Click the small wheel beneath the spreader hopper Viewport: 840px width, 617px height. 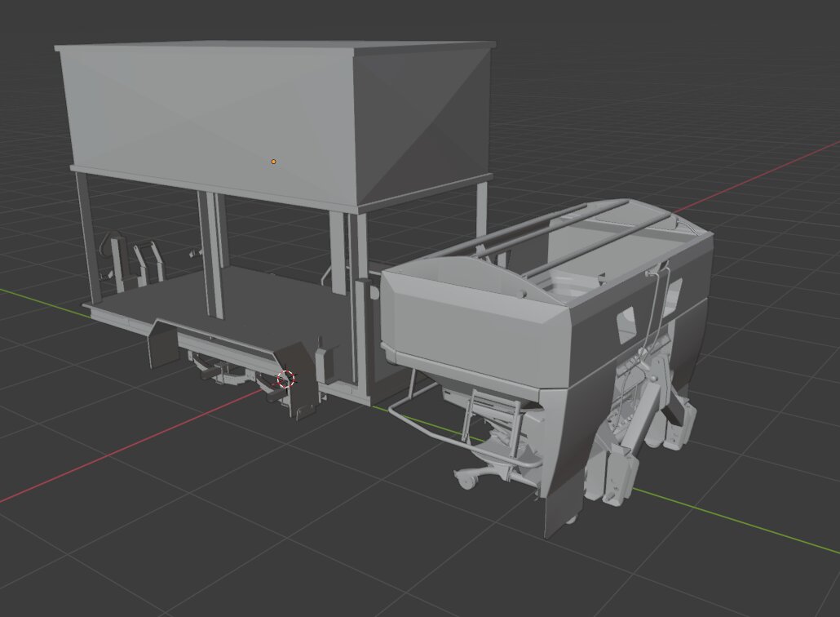click(467, 480)
